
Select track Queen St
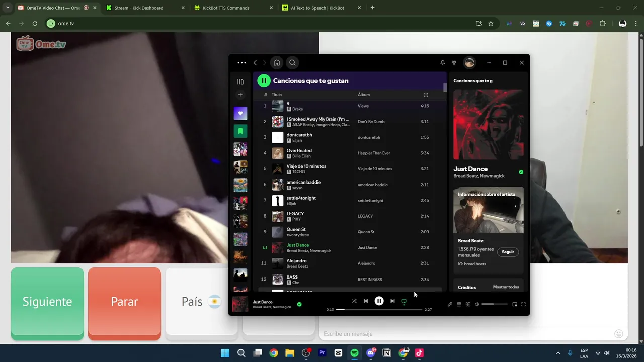(x=350, y=232)
